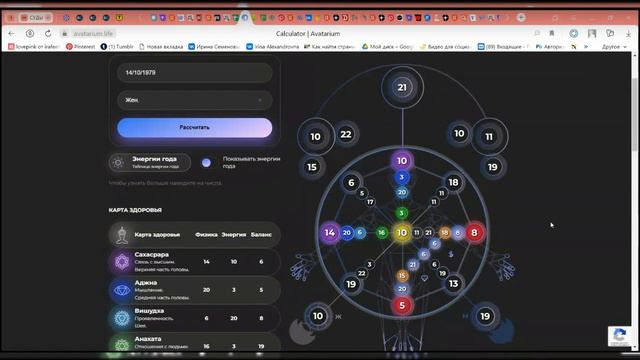Viewport: 640px width, 360px height.
Task: Click the Аджна chakra eye icon
Action: 122,290
